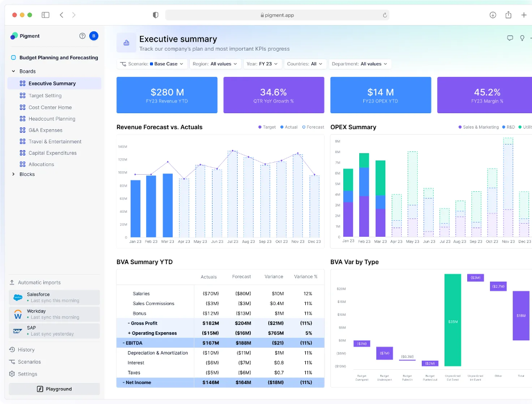Open the Year FY 23 dropdown
This screenshot has height=404, width=532.
263,64
